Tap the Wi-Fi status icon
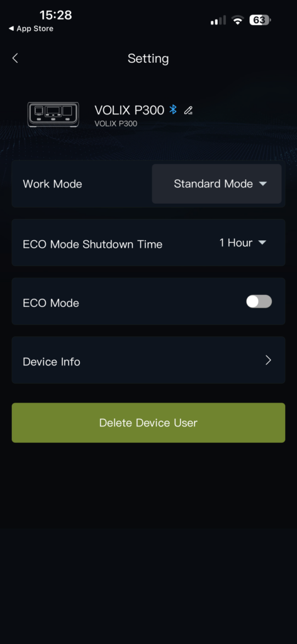297x644 pixels. click(x=237, y=20)
